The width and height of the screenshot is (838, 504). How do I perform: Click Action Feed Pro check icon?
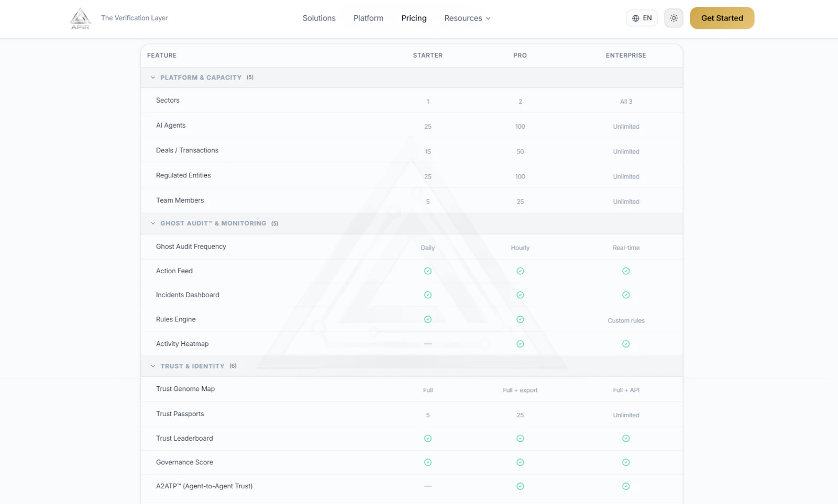[x=520, y=271]
